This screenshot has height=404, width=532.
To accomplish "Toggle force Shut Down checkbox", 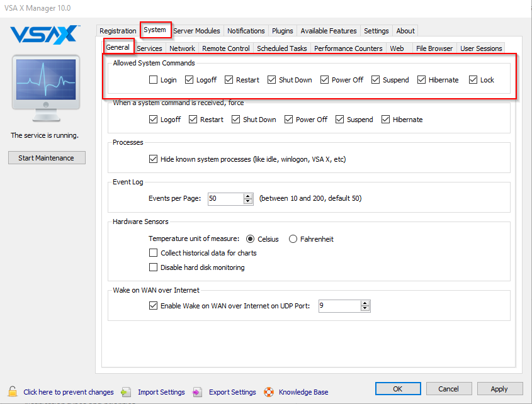I will 236,120.
